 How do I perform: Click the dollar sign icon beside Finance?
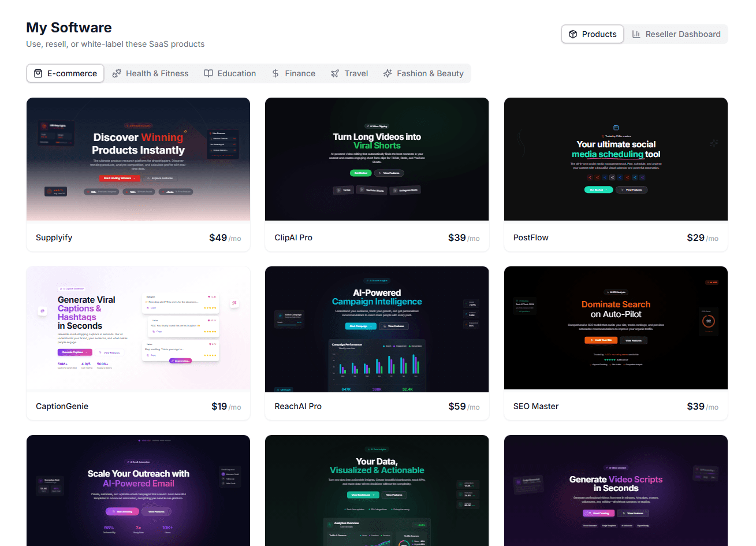(x=275, y=73)
